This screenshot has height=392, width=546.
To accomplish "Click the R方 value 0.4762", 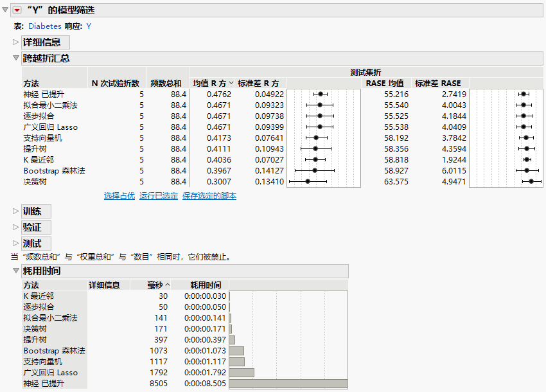I will pos(218,94).
